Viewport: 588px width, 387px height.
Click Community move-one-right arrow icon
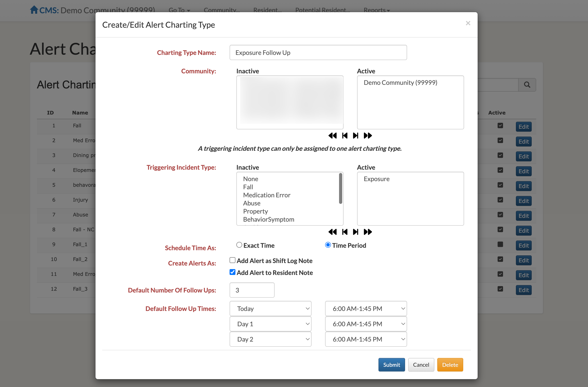pos(356,135)
